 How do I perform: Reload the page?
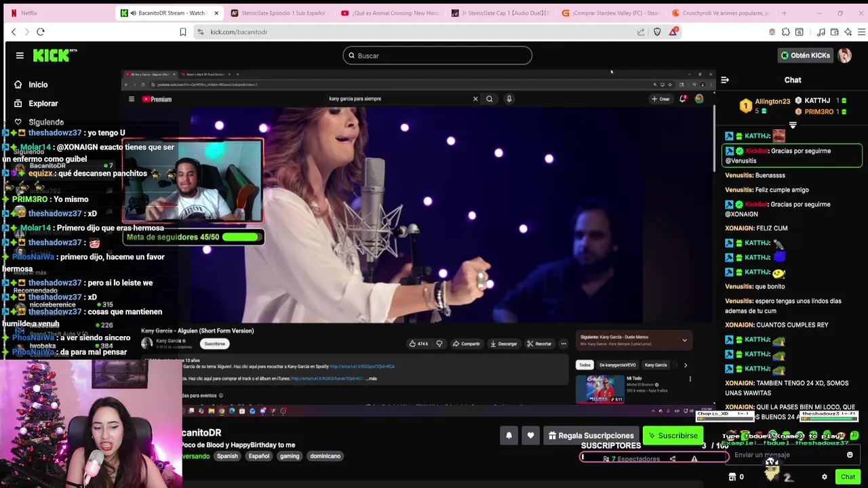click(x=41, y=32)
